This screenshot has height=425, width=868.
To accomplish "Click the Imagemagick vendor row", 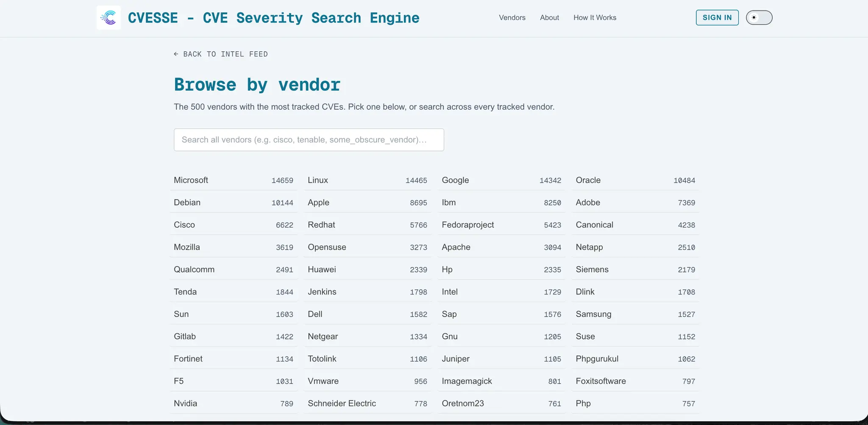I will coord(501,381).
